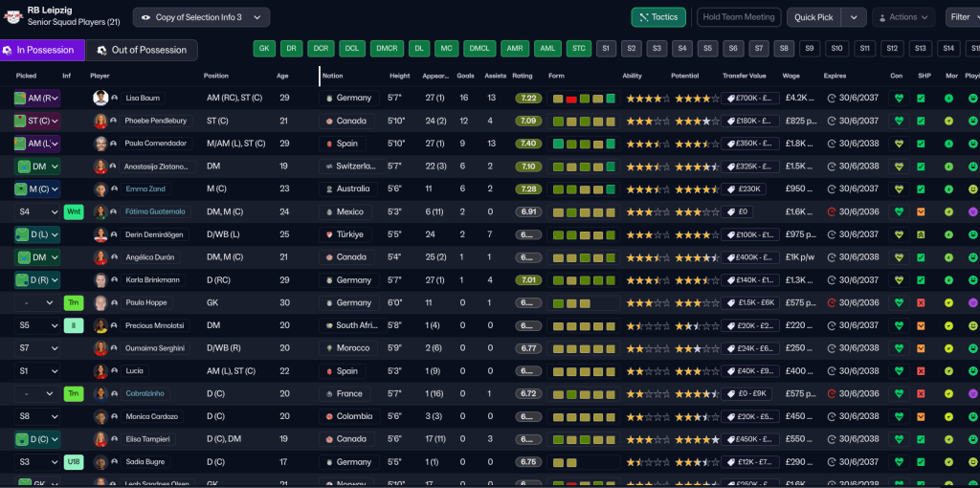Switch to the Out of Possession tab
980x488 pixels.
coord(142,50)
